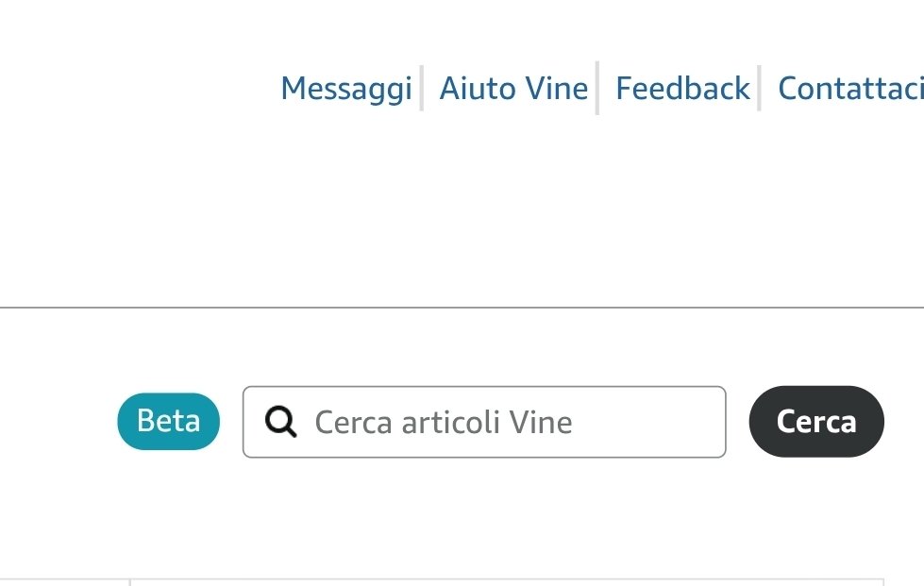Open Contattaci from the header navigation
This screenshot has height=586, width=924.
pos(849,89)
